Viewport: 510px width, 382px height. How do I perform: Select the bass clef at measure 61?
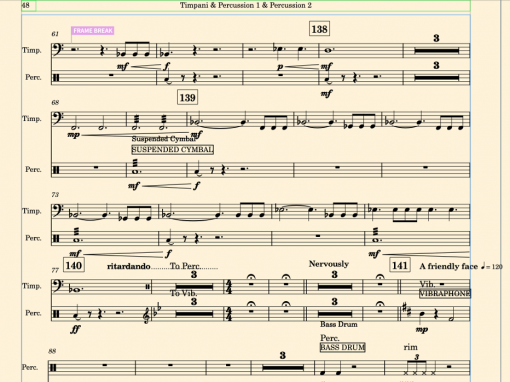point(58,50)
